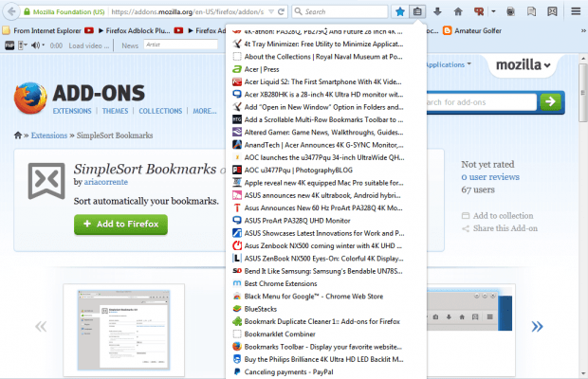Open the Firefox Adblock Plu... bookmark
588x379 pixels.
coord(135,30)
